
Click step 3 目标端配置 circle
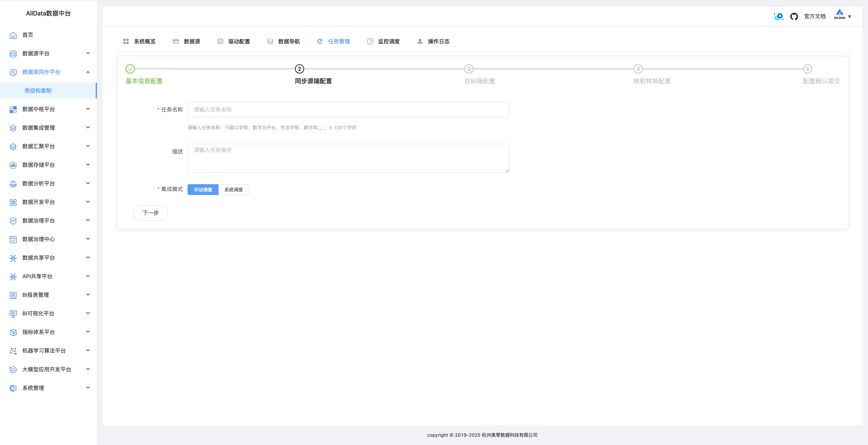tap(469, 69)
